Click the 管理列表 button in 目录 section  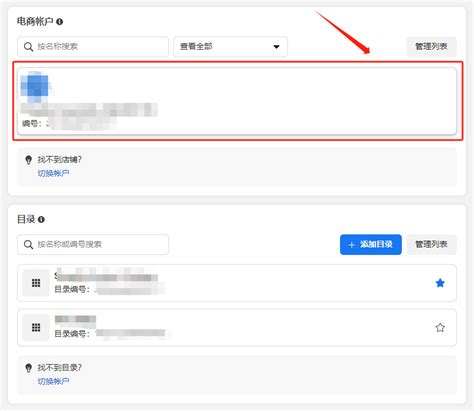(431, 244)
